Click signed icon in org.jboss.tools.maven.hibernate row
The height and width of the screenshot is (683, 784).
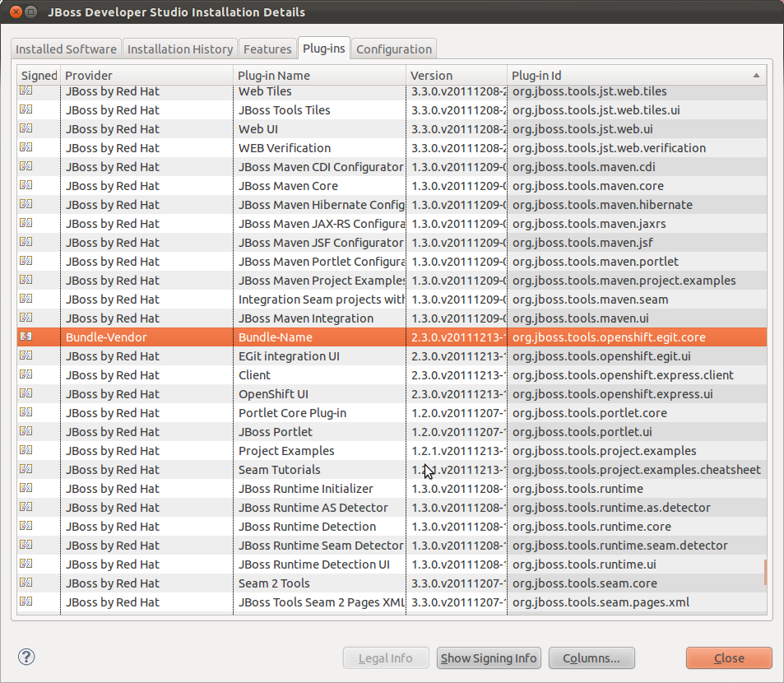pyautogui.click(x=26, y=204)
